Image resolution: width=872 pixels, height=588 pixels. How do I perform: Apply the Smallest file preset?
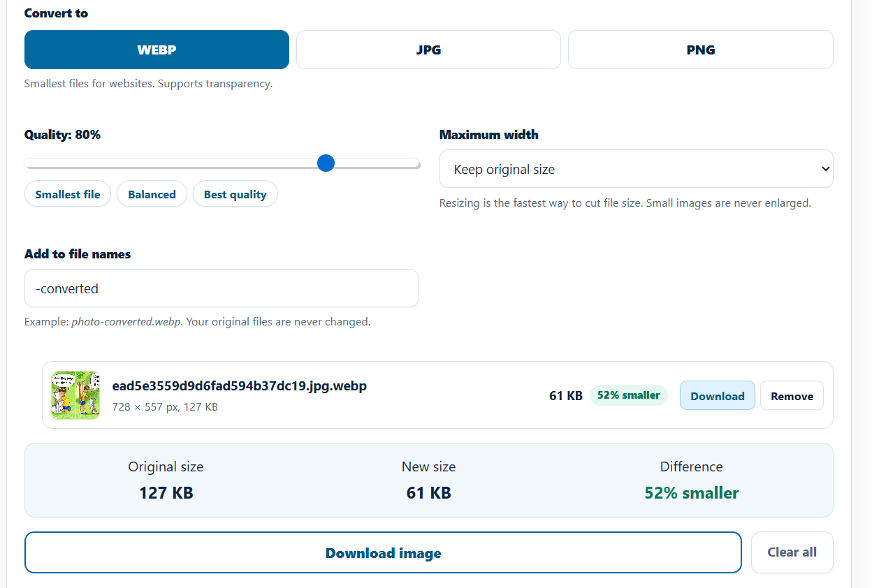(x=68, y=194)
